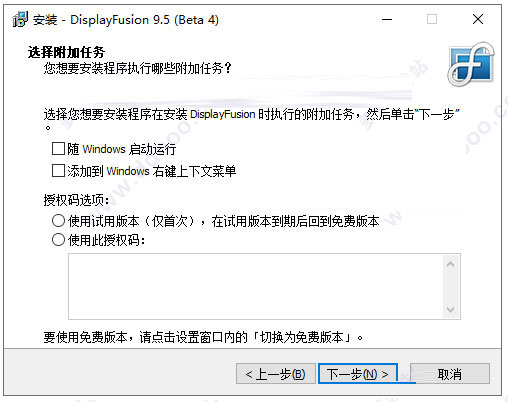Screen dimensions: 508x402
Task: Cancel setup with the 取消 button
Action: tap(450, 374)
